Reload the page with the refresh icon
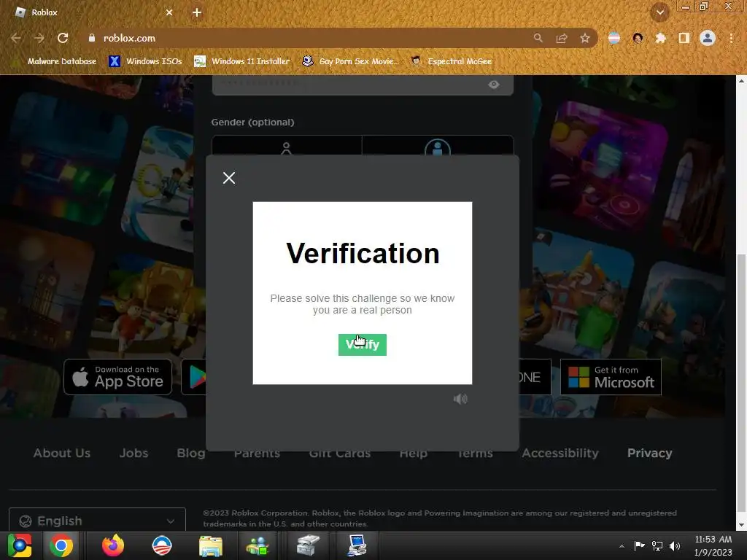The height and width of the screenshot is (560, 747). pos(63,38)
